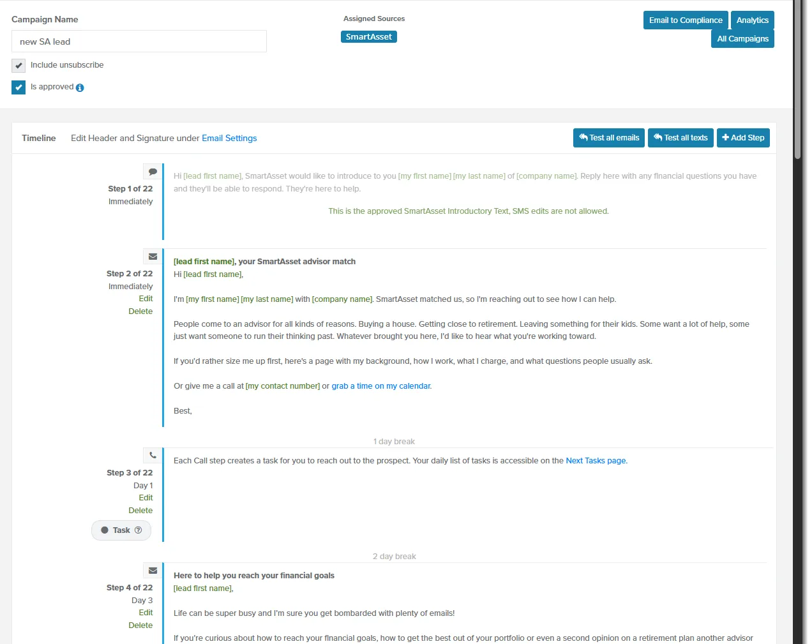Click Test all emails button
This screenshot has width=812, height=644.
(608, 138)
